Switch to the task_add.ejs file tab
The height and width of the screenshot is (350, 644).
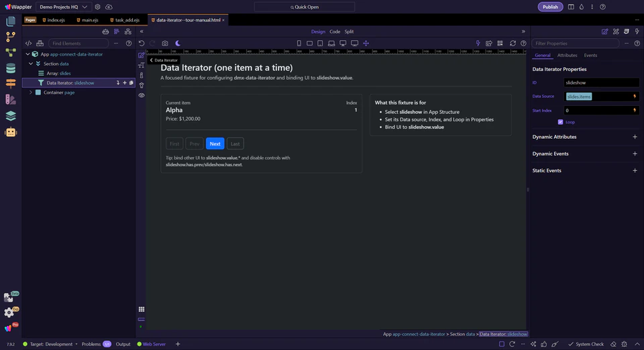[125, 19]
